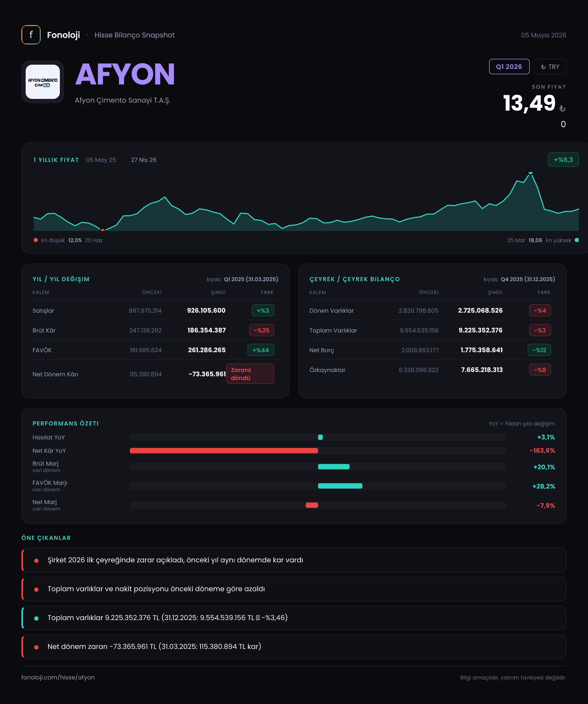Screen dimensions: 588x704
Task: Click the Satışlar +%3 change badge
Action: click(263, 310)
